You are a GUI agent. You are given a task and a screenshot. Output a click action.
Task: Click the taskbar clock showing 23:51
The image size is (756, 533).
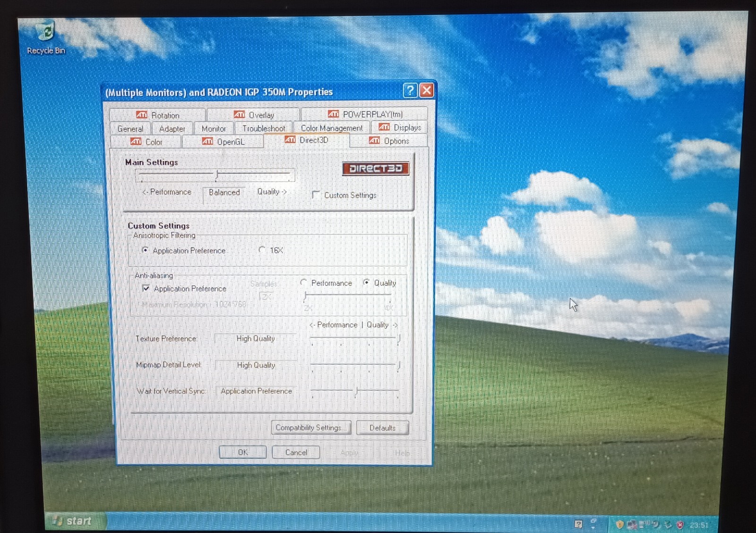click(698, 525)
